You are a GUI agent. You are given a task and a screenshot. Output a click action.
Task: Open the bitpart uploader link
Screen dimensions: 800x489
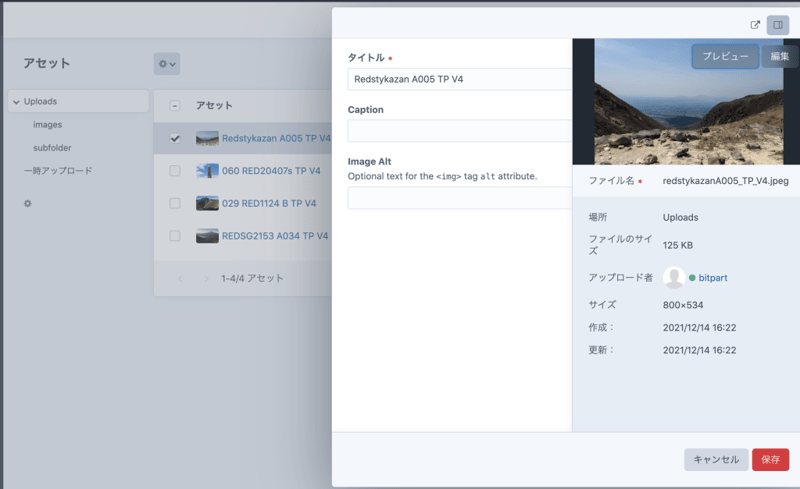[713, 278]
